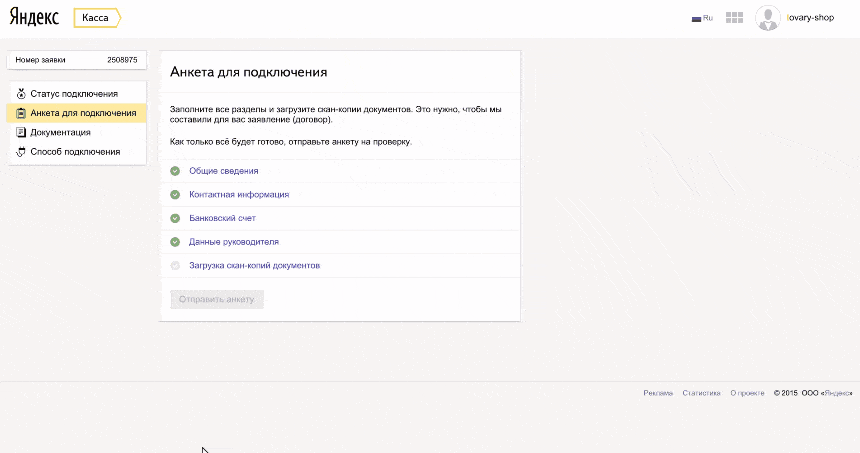860x453 pixels.
Task: Click the clipboard icon for Анкета для подключения
Action: [21, 113]
